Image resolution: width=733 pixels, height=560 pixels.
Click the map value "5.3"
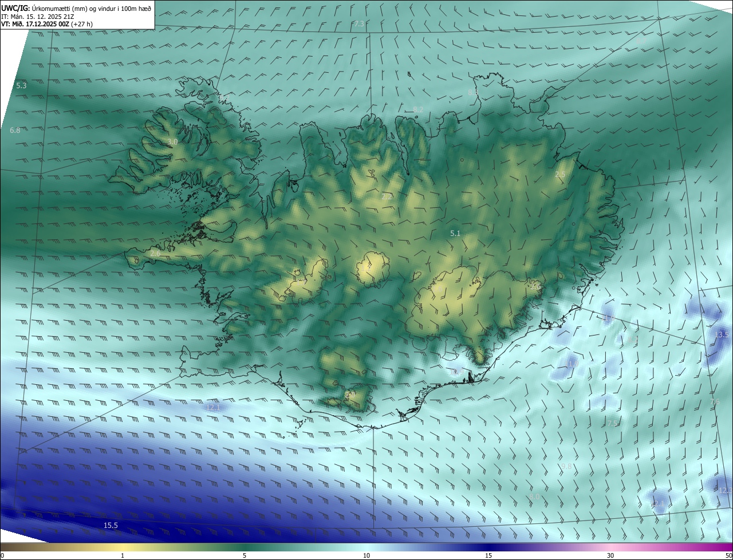21,85
